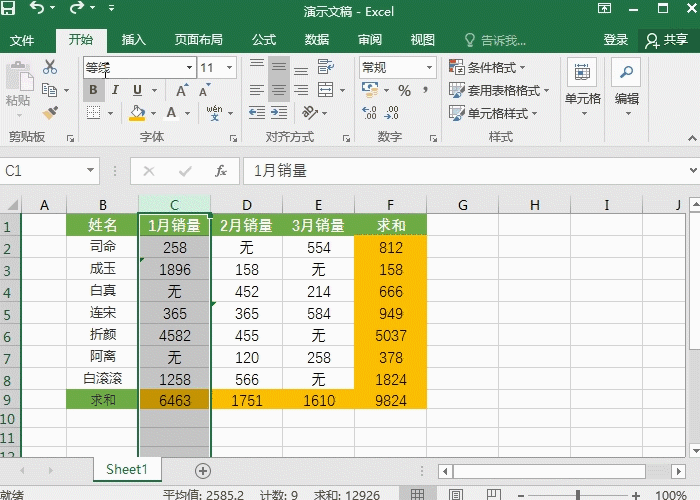Increase decimal places
Image resolution: width=700 pixels, height=500 pixels.
tap(370, 112)
